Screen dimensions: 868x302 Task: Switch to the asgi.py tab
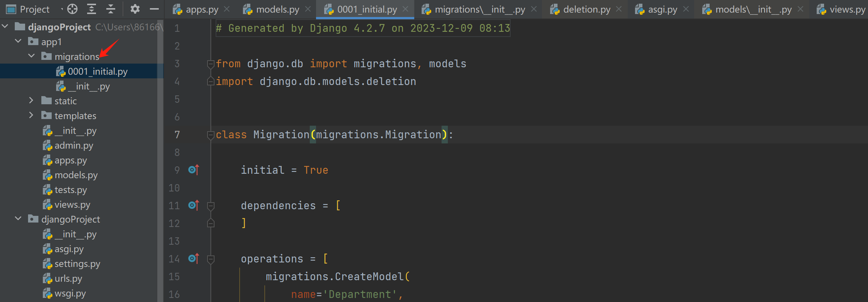[662, 9]
